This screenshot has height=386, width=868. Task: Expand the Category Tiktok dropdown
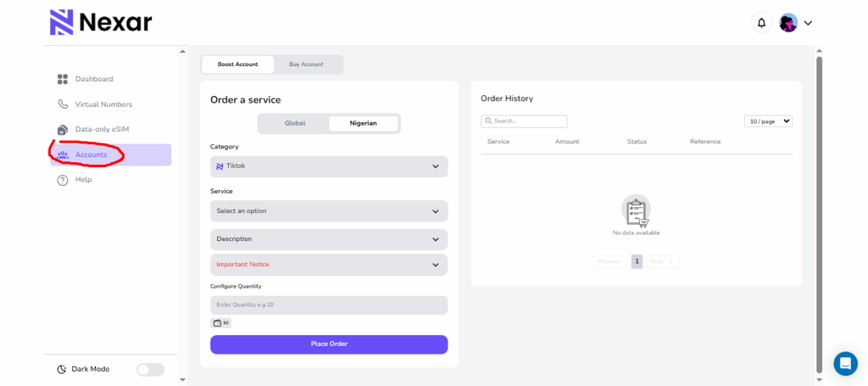pyautogui.click(x=328, y=166)
